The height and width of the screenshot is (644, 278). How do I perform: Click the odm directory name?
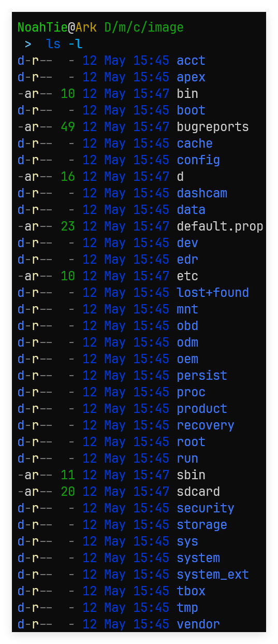[x=187, y=342]
